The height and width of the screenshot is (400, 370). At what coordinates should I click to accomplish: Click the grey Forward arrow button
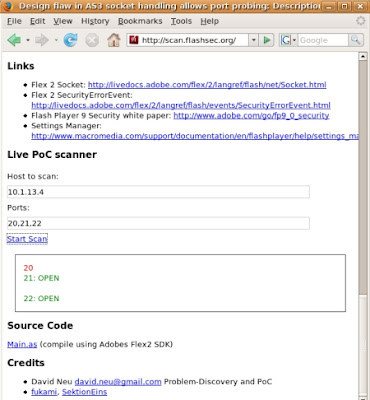click(42, 40)
